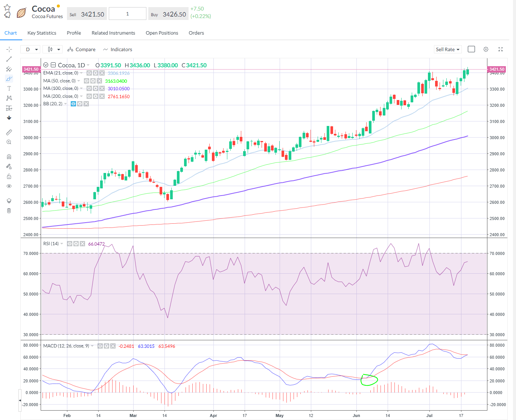The image size is (516, 420).
Task: Enter fullscreen chart mode
Action: (x=501, y=49)
